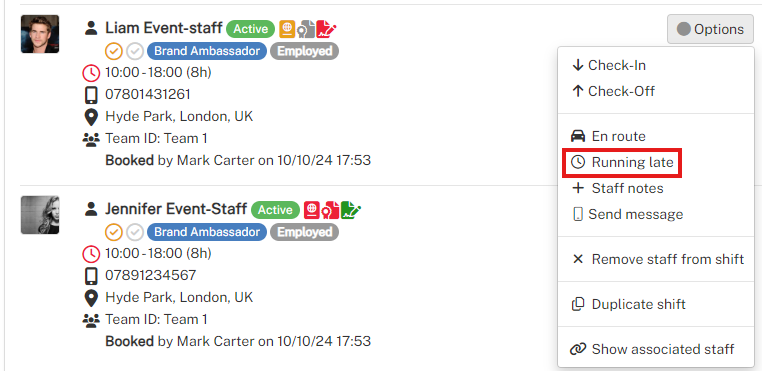The image size is (762, 371).
Task: Open Liam Event-staff profile name
Action: [164, 29]
